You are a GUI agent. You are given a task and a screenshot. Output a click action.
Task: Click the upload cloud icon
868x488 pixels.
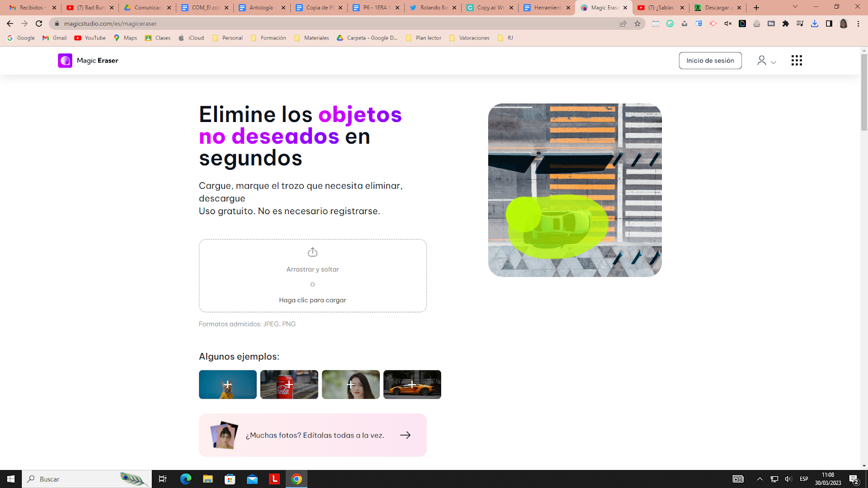[x=312, y=252]
